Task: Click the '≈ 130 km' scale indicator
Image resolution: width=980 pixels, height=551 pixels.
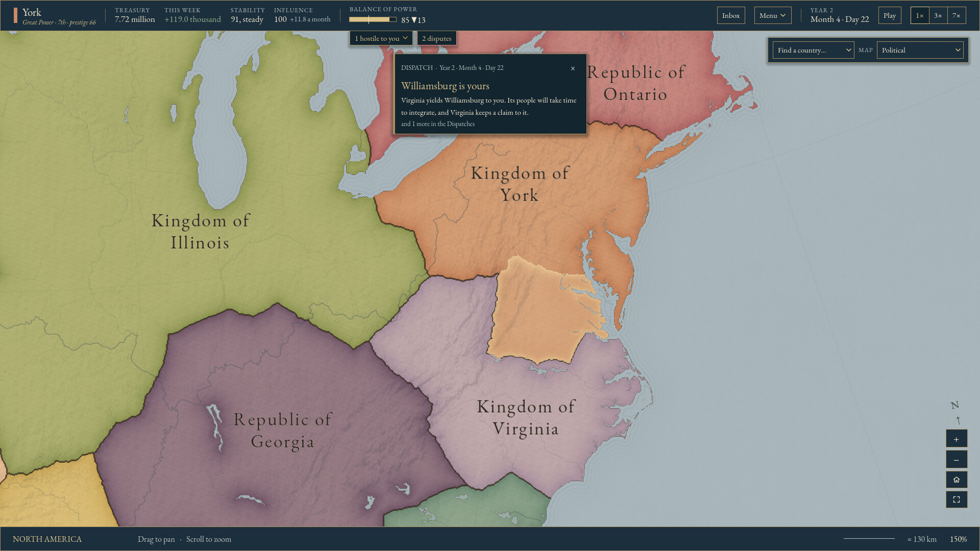Action: (922, 539)
